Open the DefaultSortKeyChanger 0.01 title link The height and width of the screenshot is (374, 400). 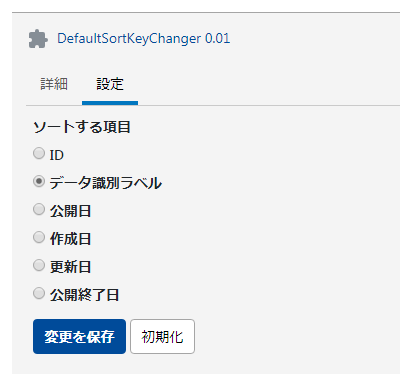(143, 39)
